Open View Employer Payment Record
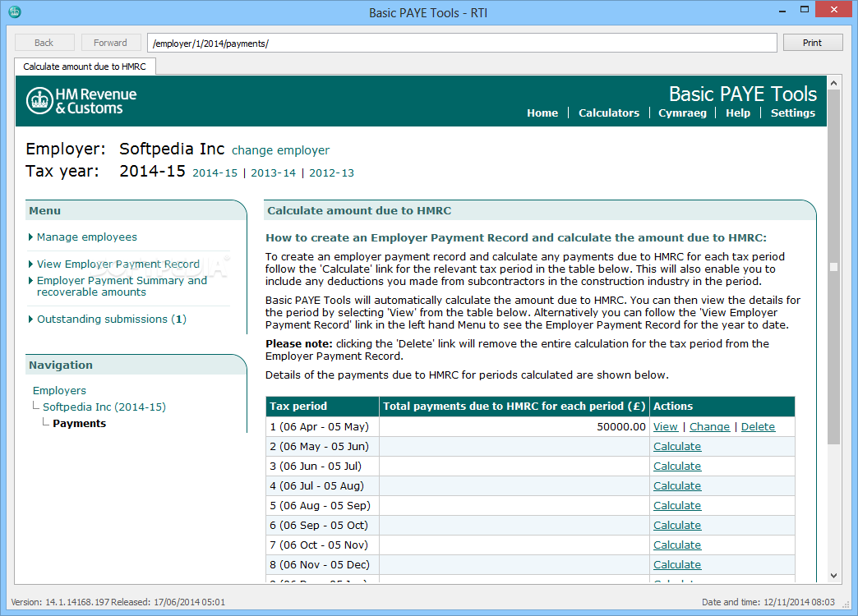Screen dimensions: 858x616 click(x=118, y=264)
